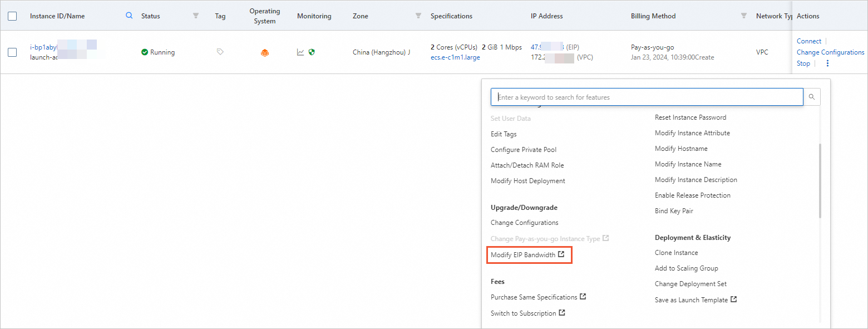Click the Stop action link
Image resolution: width=868 pixels, height=329 pixels.
(803, 63)
